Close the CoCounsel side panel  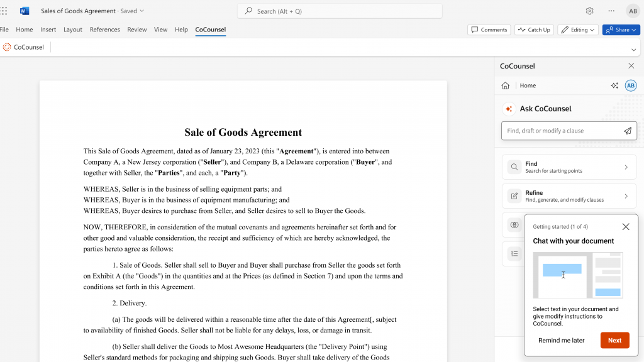[x=631, y=66]
